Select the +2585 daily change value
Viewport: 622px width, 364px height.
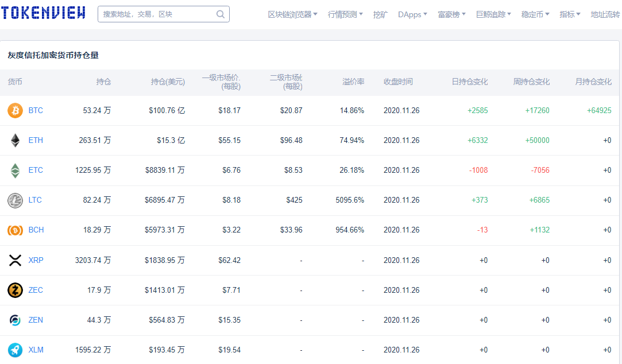478,110
